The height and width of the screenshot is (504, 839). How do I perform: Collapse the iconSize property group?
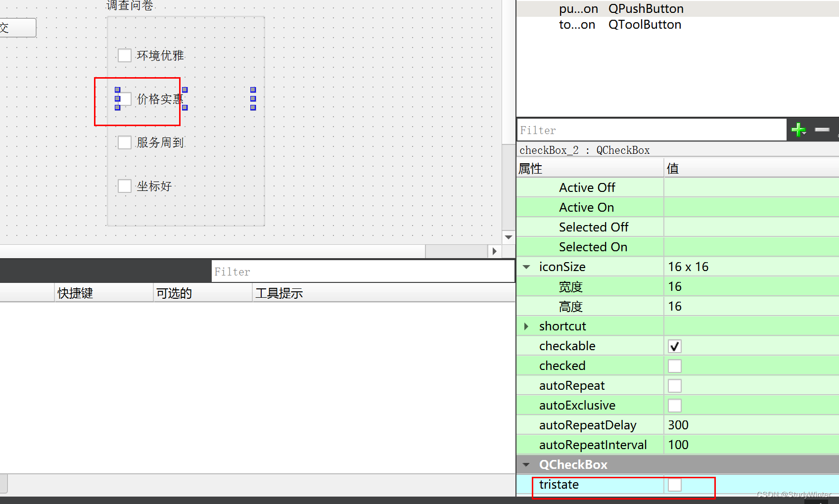pyautogui.click(x=526, y=267)
